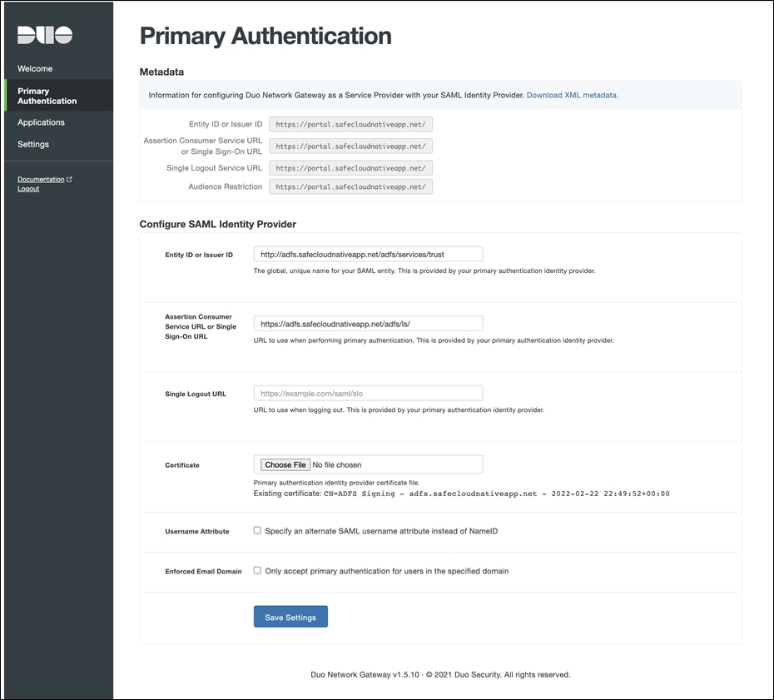Image resolution: width=774 pixels, height=700 pixels.
Task: Go to Applications section
Action: (41, 122)
